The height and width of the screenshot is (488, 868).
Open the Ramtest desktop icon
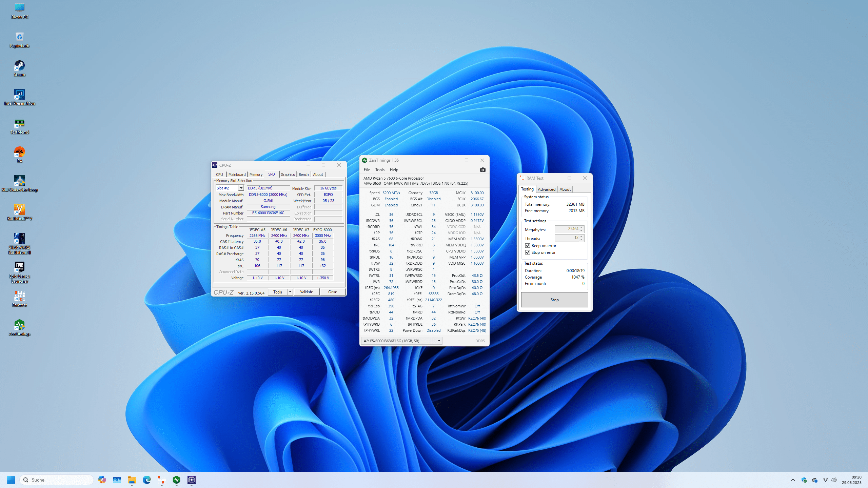tap(19, 296)
